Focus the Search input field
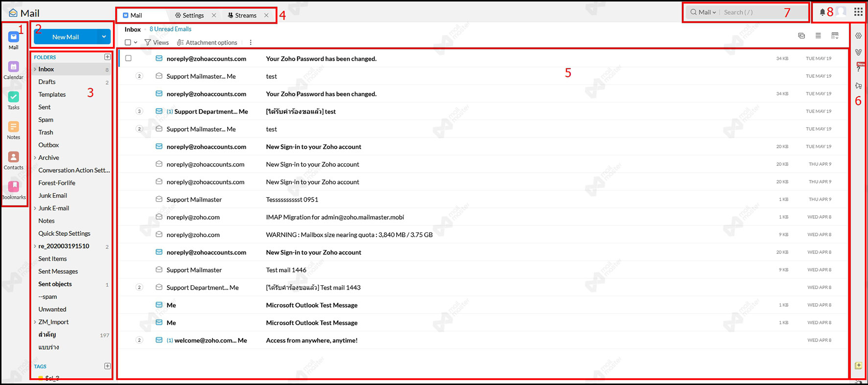The image size is (868, 385). [x=764, y=12]
